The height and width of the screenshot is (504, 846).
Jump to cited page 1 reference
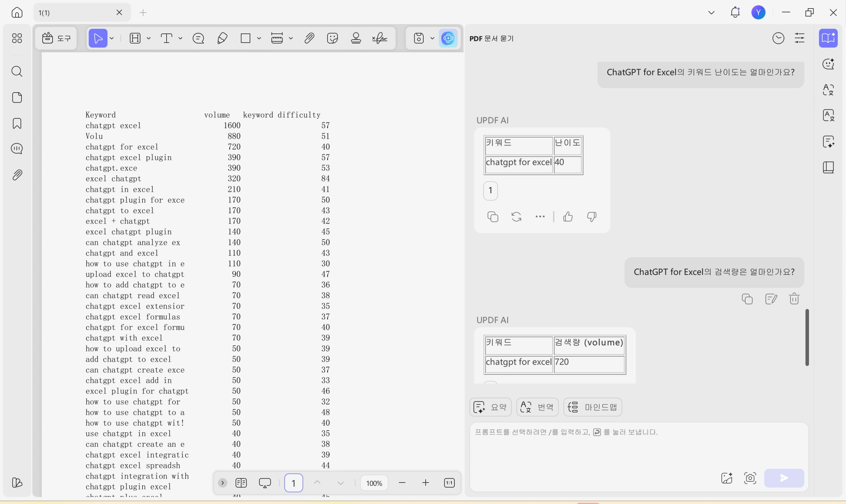490,190
